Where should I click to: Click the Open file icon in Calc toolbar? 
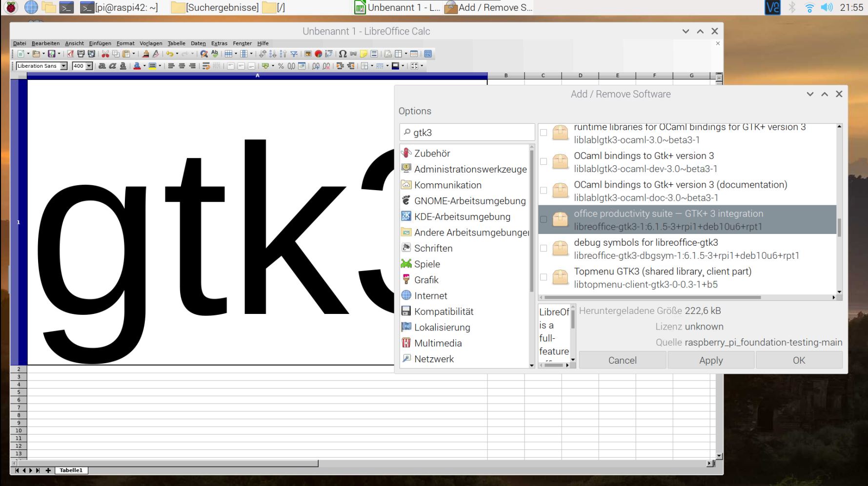tap(36, 54)
